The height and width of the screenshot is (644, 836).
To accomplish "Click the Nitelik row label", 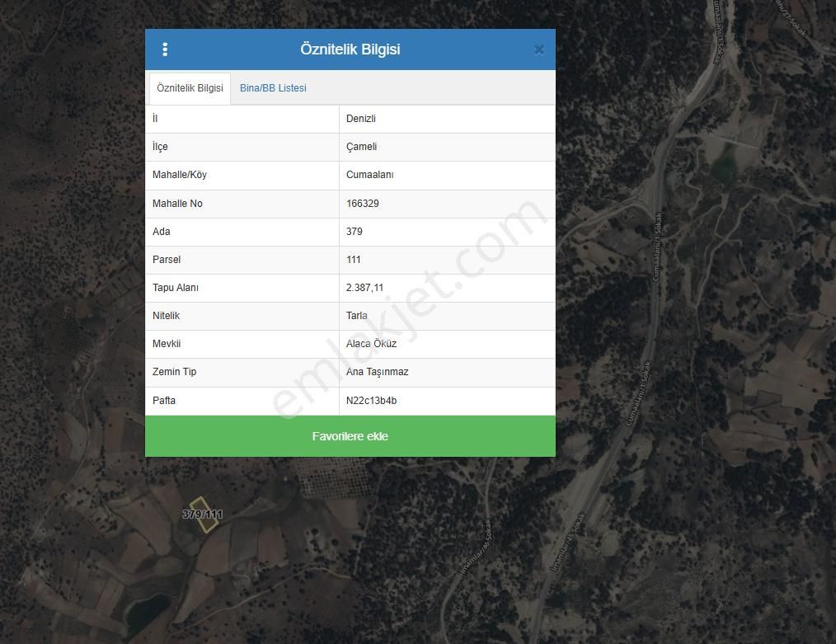I will tap(166, 316).
